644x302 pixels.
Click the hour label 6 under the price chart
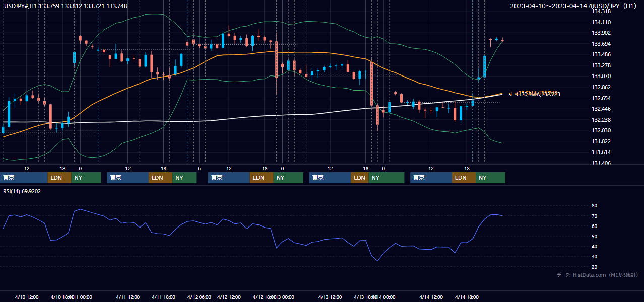199,168
